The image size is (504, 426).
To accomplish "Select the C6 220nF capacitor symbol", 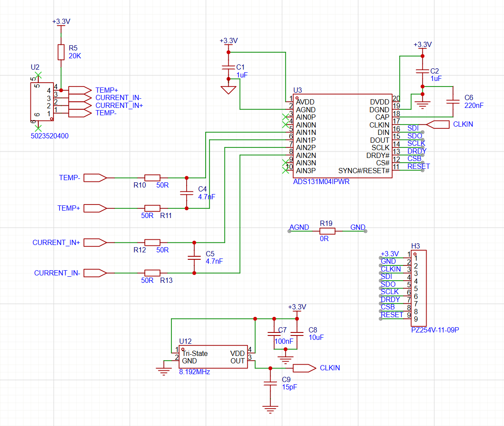I will point(453,102).
